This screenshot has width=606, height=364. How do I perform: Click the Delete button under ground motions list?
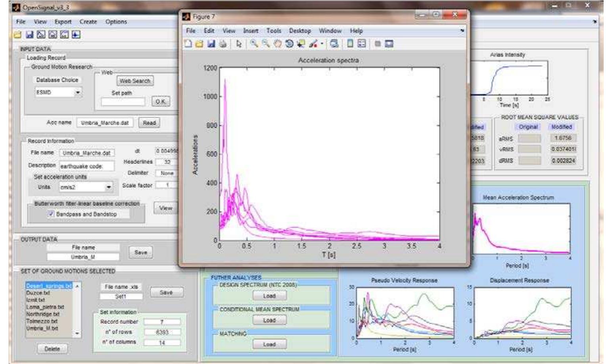(x=52, y=349)
